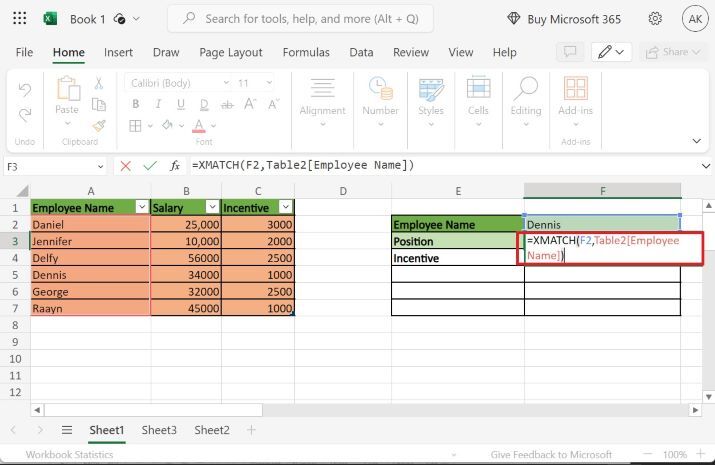
Task: Open the Salary column filter dropdown
Action: coord(210,208)
